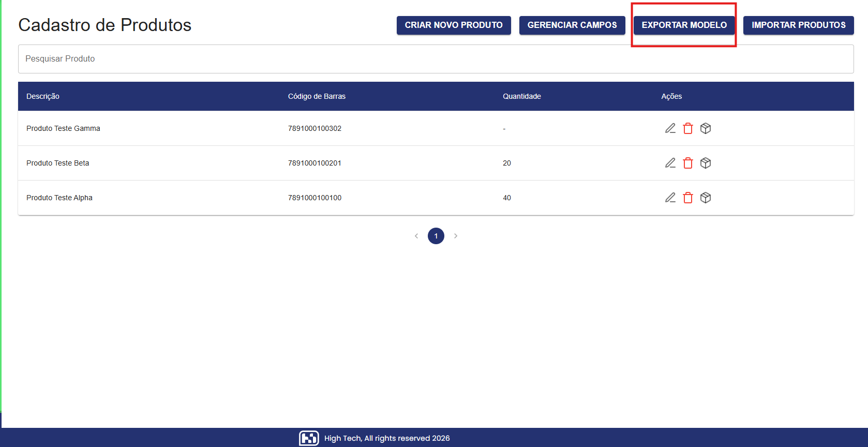Viewport: 868px width, 447px height.
Task: Click the Quantidade column header
Action: coord(522,96)
